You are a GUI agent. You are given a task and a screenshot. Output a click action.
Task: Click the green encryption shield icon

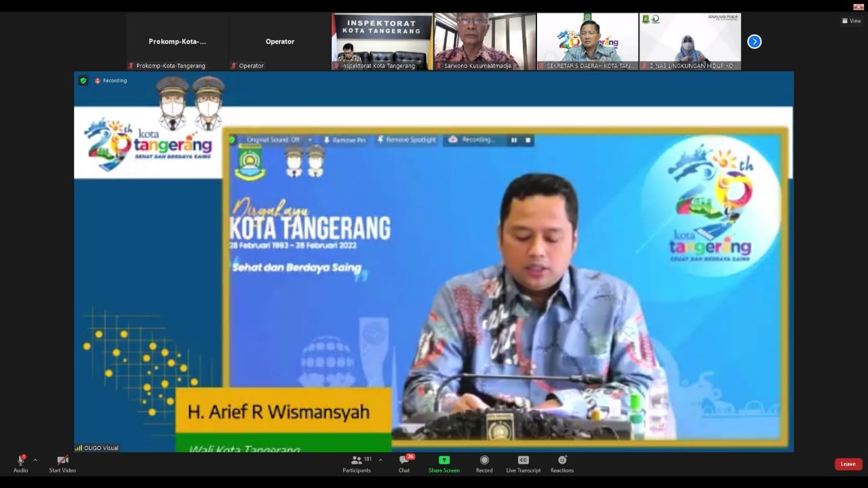[83, 81]
